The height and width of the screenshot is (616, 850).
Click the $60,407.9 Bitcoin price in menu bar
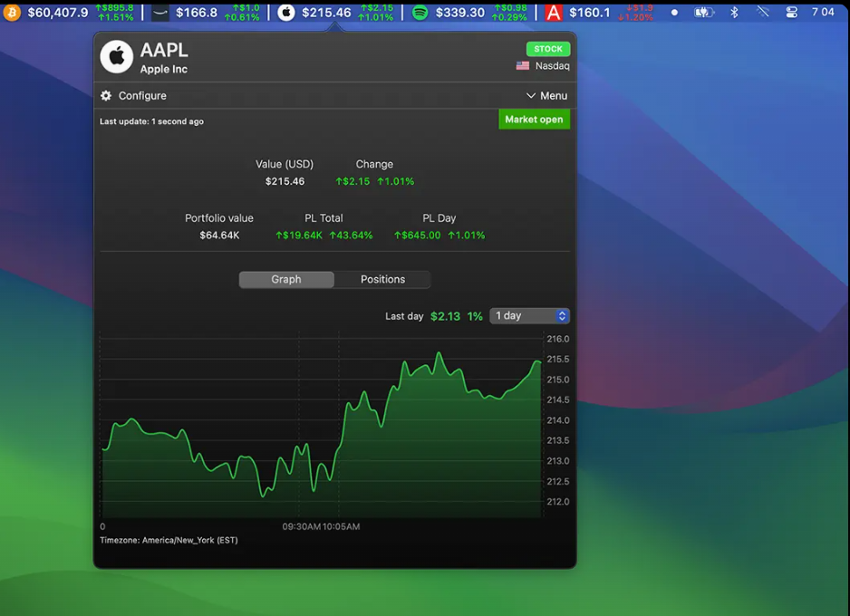point(57,13)
